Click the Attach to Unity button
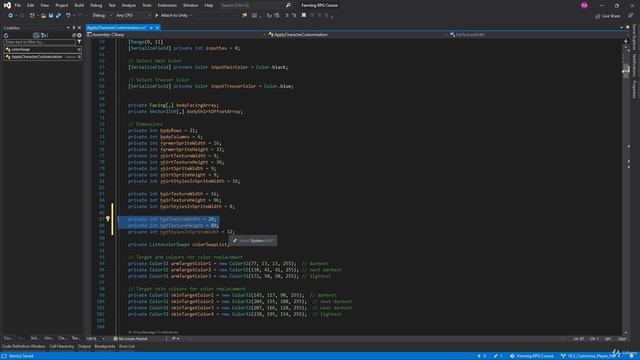The height and width of the screenshot is (360, 640). [171, 16]
